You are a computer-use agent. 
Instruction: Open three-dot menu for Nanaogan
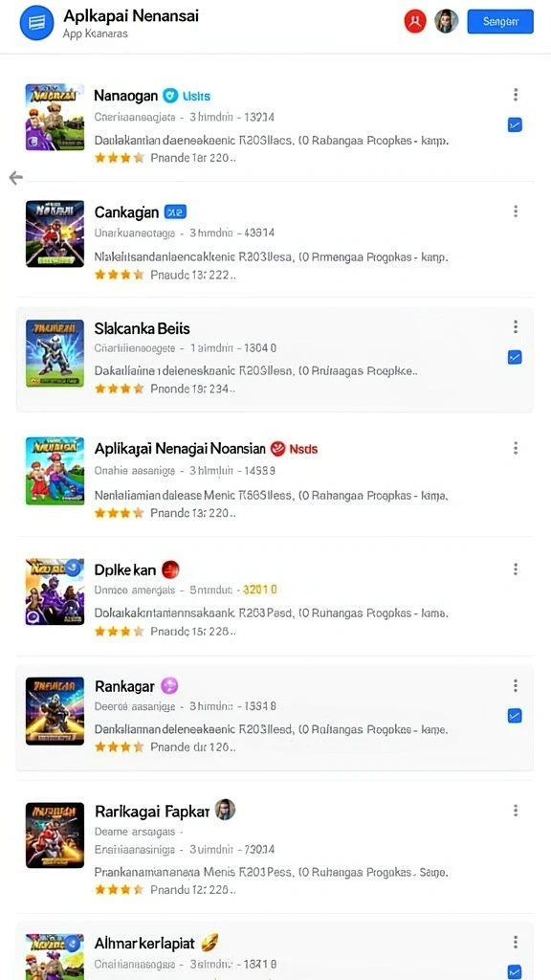pos(516,95)
